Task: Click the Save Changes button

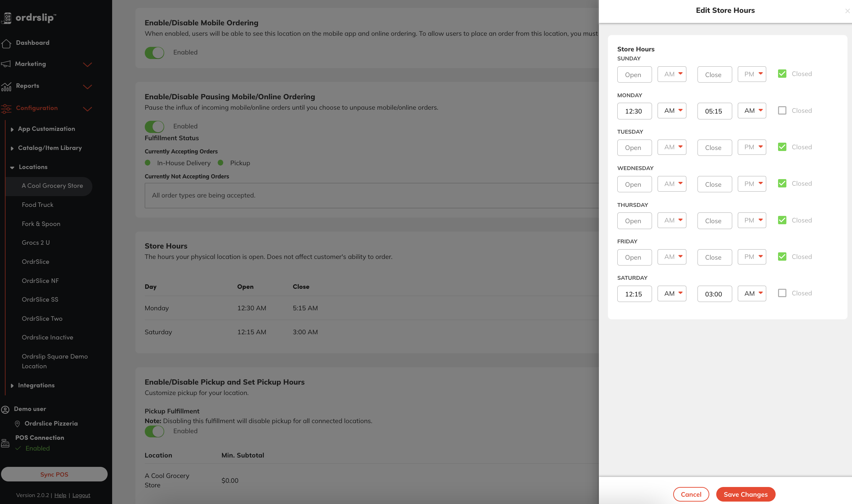Action: pos(745,494)
